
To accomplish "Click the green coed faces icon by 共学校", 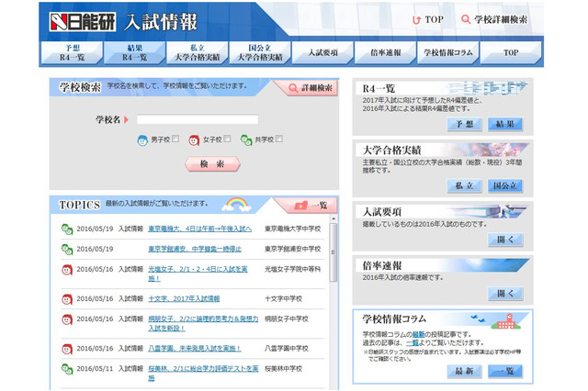I will [x=246, y=140].
